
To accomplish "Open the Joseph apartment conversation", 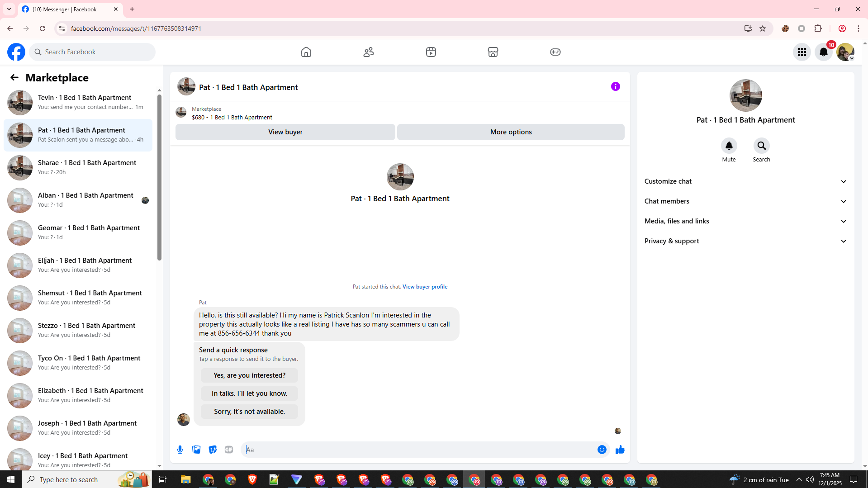I will coord(78,428).
